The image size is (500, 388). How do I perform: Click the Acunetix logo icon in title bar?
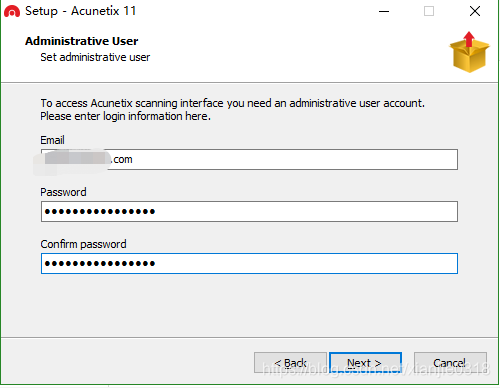(12, 11)
